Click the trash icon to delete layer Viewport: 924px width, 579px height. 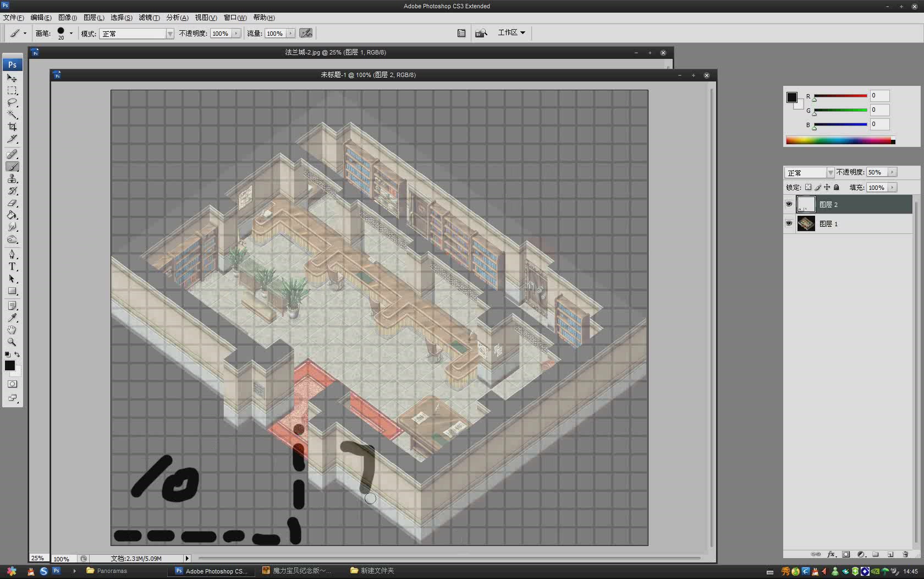pos(905,554)
